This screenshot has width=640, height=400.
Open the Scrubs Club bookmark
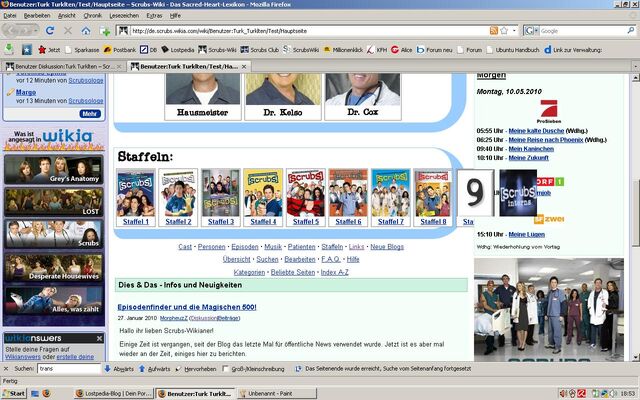tap(260, 50)
